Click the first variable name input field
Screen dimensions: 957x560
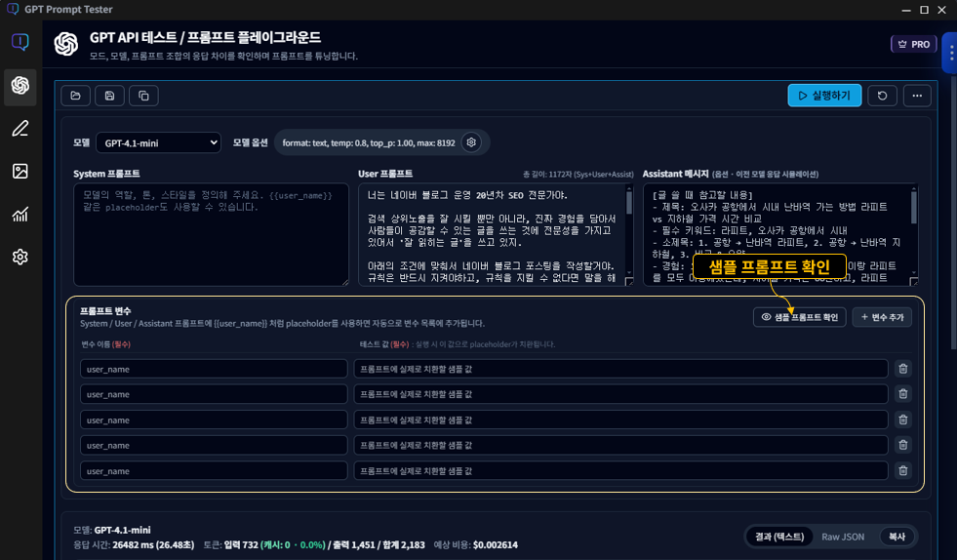pyautogui.click(x=214, y=369)
